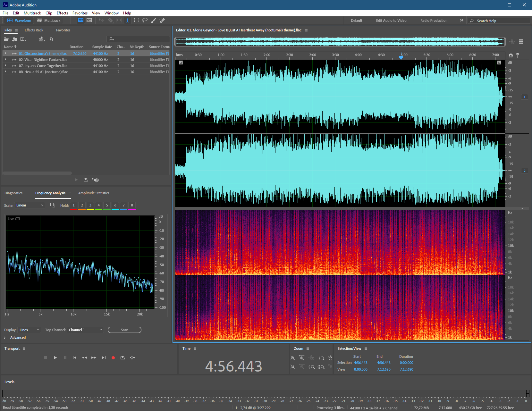Image resolution: width=532 pixels, height=411 pixels.
Task: Switch to the Diagnostics tab
Action: click(x=13, y=193)
